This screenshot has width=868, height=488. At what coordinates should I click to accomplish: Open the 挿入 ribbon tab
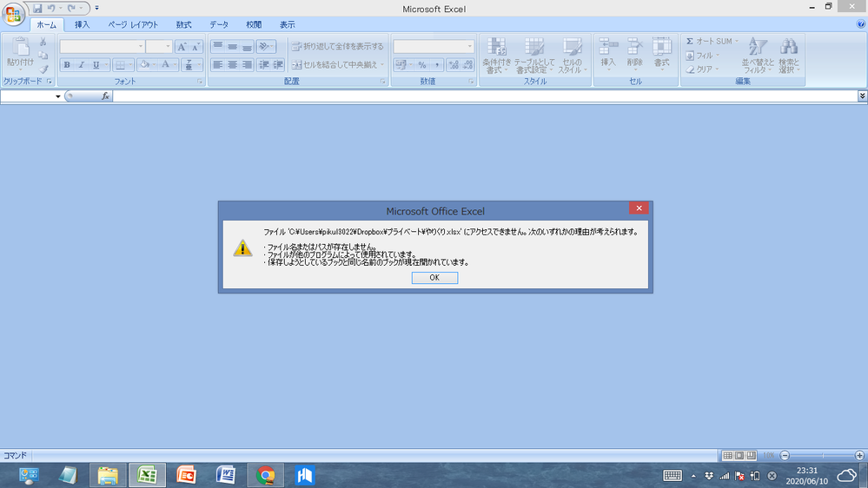(x=82, y=25)
